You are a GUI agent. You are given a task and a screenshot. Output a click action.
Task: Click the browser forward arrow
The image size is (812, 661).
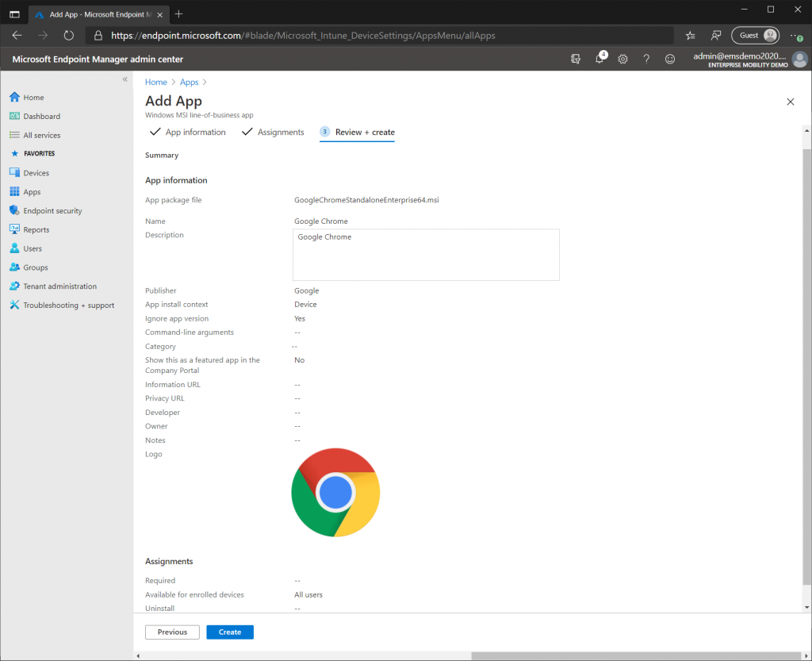pos(43,35)
